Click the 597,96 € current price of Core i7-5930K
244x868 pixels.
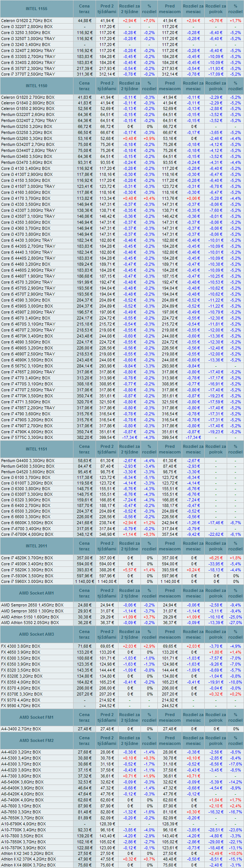pos(84,575)
